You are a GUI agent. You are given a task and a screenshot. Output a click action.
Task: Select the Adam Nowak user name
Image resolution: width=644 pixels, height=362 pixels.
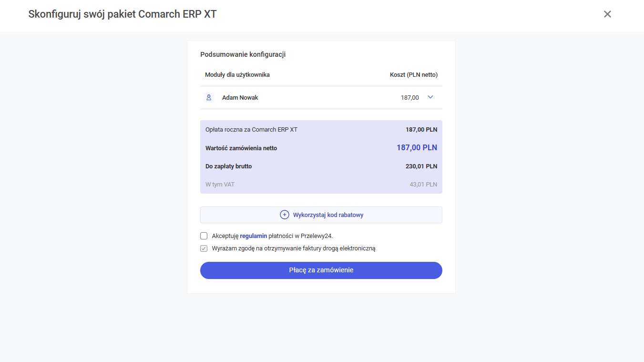240,98
